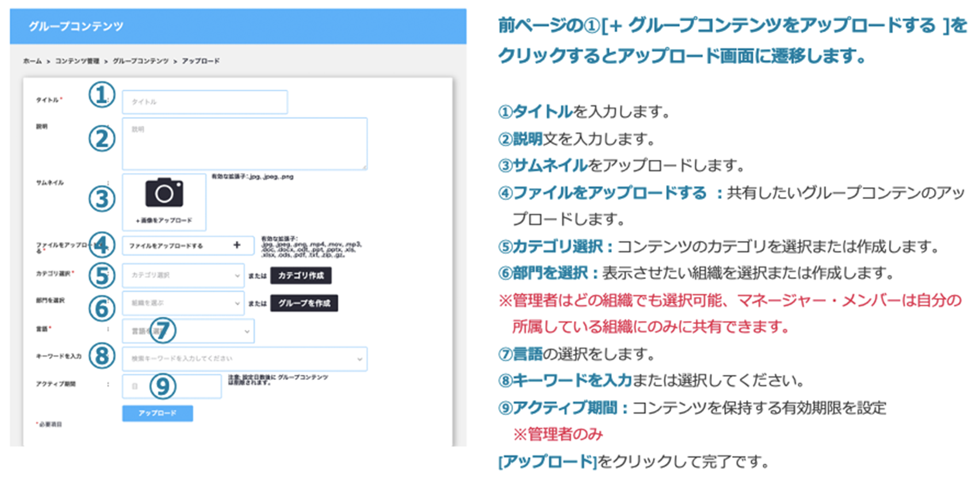The width and height of the screenshot is (980, 485).
Task: Click the グループコンテンツ page header title
Action: tap(76, 26)
